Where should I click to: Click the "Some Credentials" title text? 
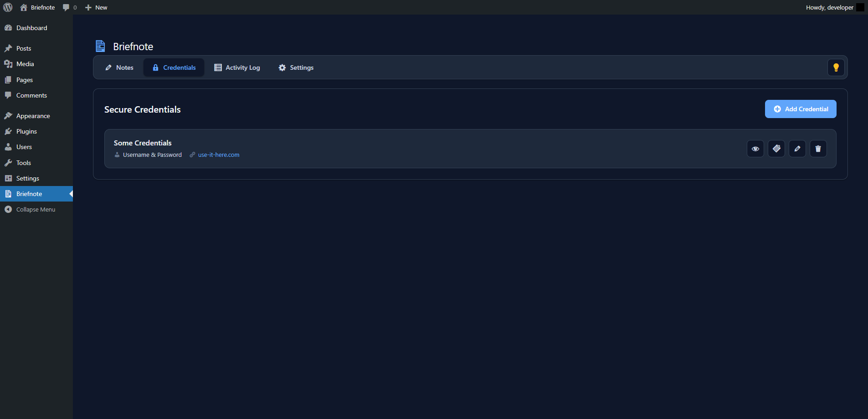[143, 143]
